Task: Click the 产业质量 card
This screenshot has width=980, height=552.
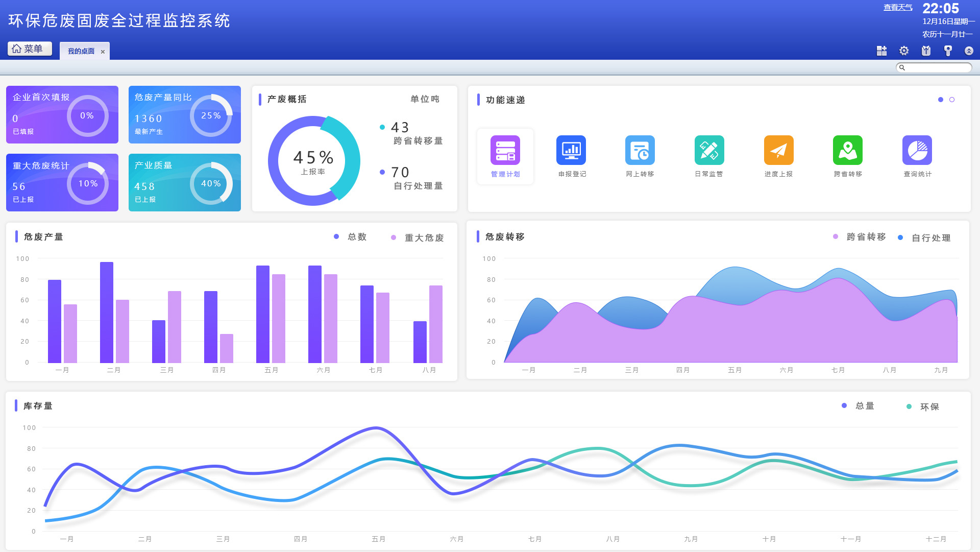Action: pyautogui.click(x=185, y=182)
